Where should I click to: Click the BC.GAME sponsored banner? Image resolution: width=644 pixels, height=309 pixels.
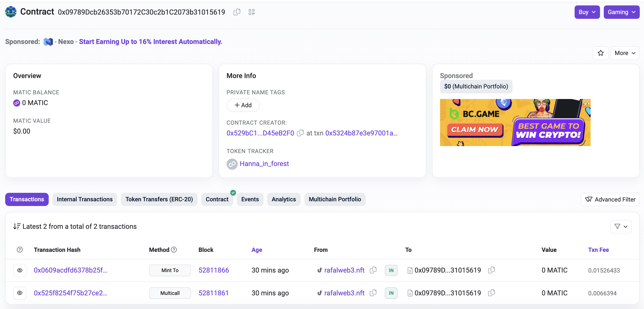(515, 122)
